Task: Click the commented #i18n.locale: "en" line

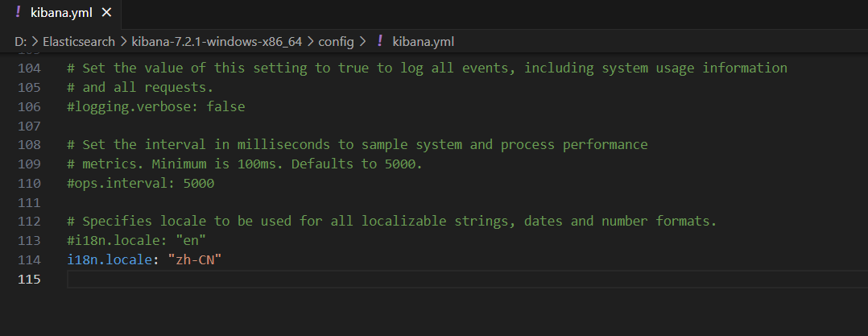Action: coord(137,240)
